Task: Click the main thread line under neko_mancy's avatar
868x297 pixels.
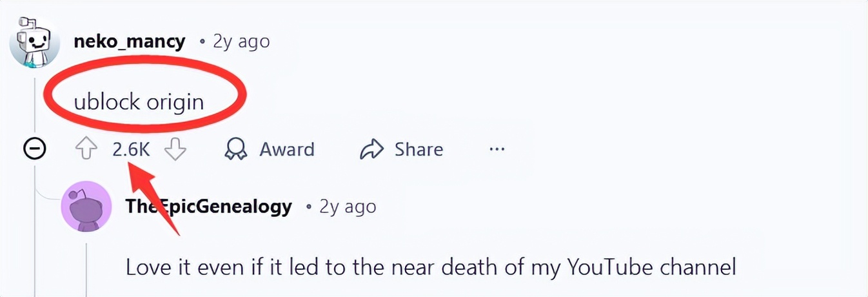Action: [34, 103]
